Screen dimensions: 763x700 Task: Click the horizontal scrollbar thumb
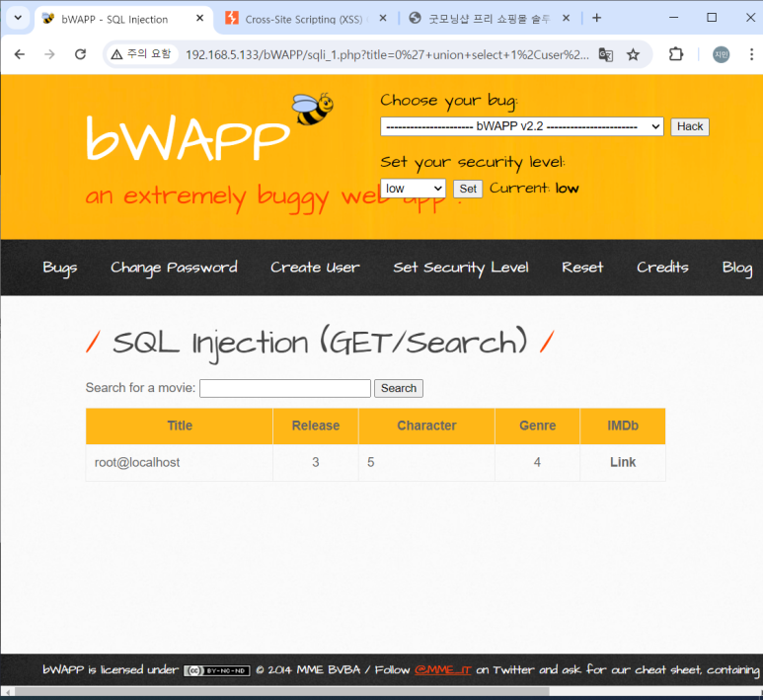[x=281, y=692]
